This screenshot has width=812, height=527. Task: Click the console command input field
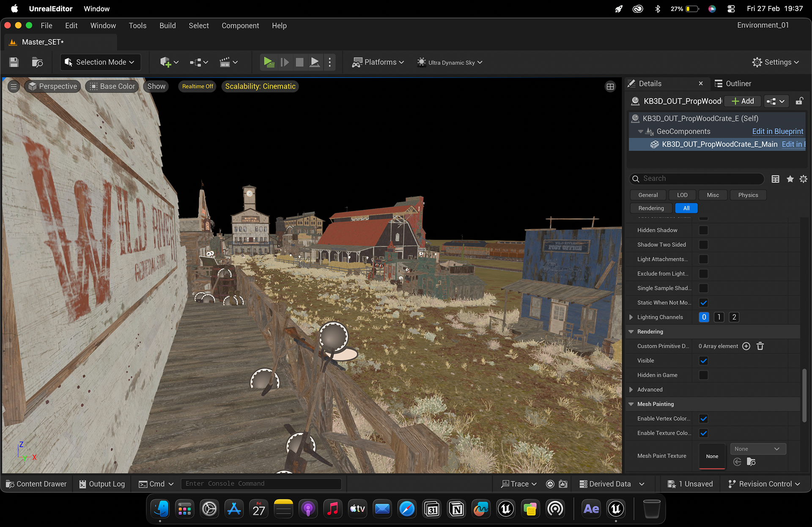pos(261,484)
